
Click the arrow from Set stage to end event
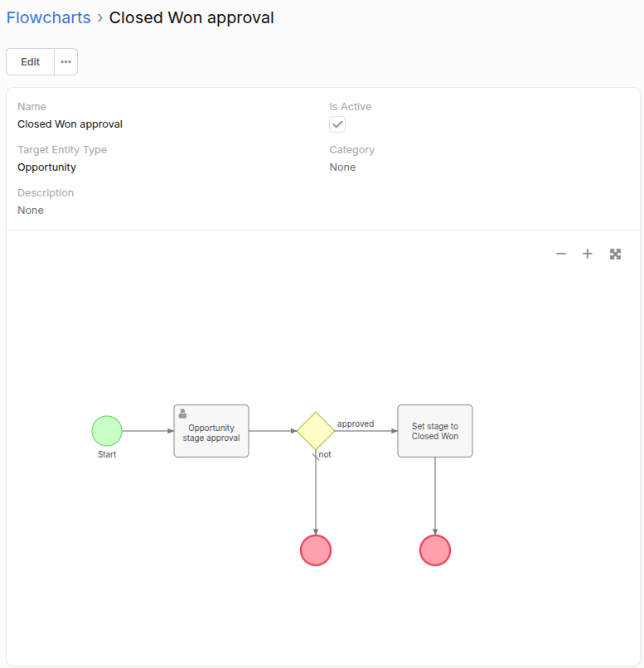[x=435, y=496]
